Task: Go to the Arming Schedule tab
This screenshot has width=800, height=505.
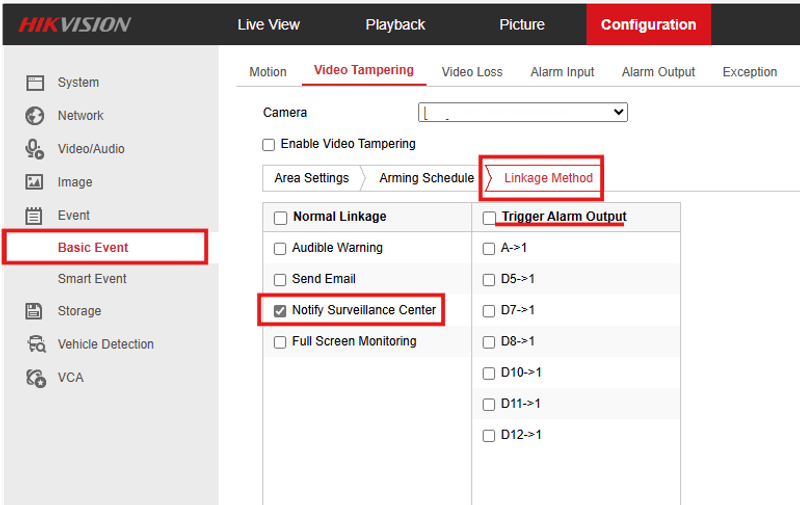Action: [426, 178]
